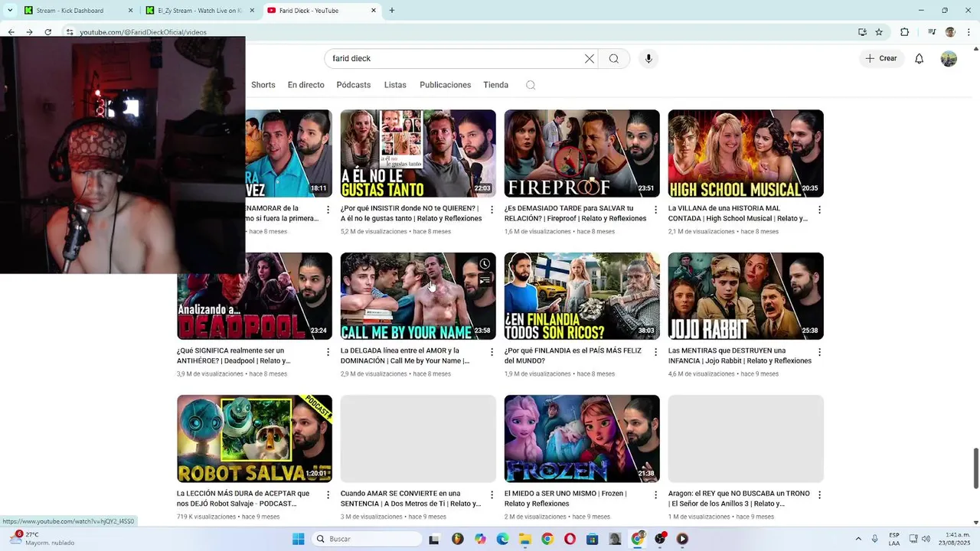Open options menu for the Finlandia video
Viewport: 980px width, 551px height.
pyautogui.click(x=655, y=352)
